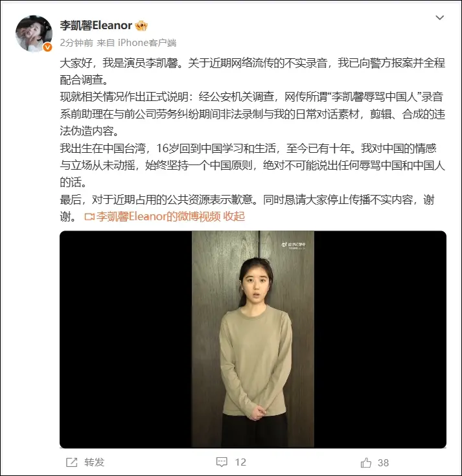The image size is (462, 476).
Task: Click the 38 likes count
Action: [x=384, y=462]
